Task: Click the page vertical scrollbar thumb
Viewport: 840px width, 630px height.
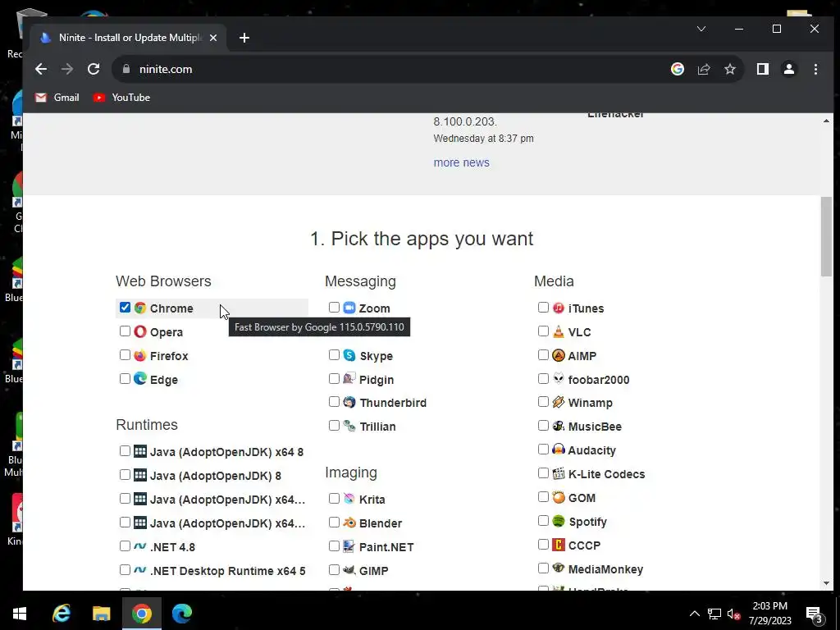Action: [826, 236]
